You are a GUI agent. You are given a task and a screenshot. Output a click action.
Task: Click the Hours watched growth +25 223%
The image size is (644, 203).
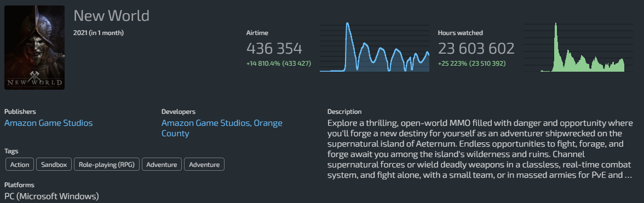coord(452,63)
